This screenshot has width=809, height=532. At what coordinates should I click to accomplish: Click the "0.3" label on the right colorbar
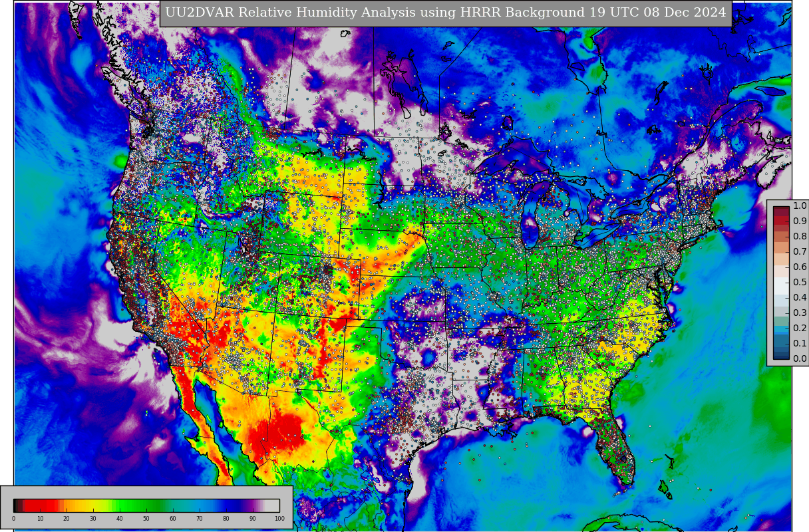pyautogui.click(x=800, y=313)
